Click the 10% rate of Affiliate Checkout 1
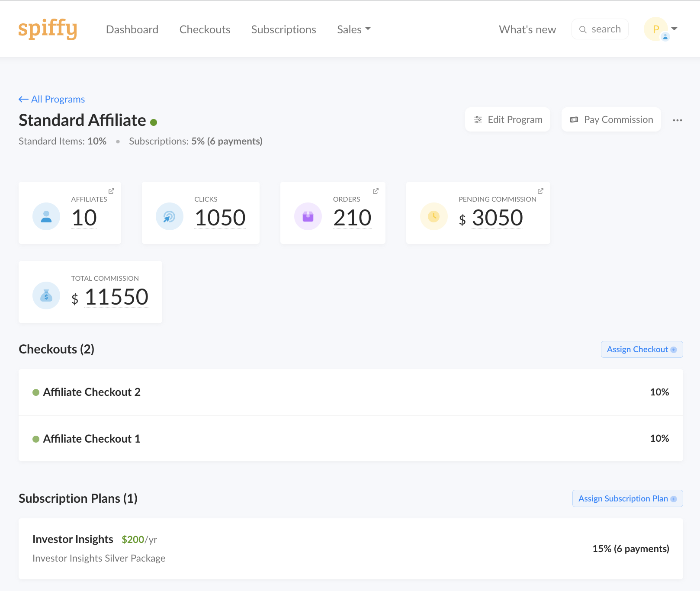The height and width of the screenshot is (591, 700). [659, 438]
